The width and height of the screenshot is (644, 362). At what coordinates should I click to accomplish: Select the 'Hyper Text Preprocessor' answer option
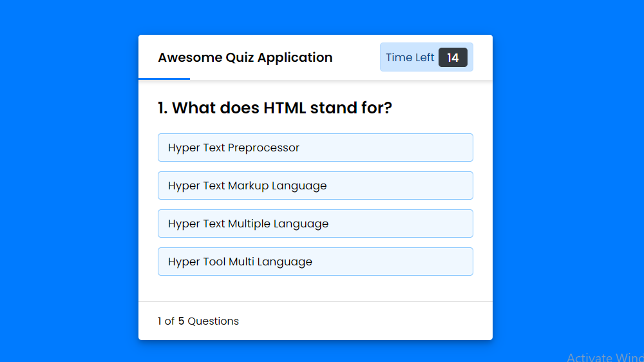[x=315, y=148]
